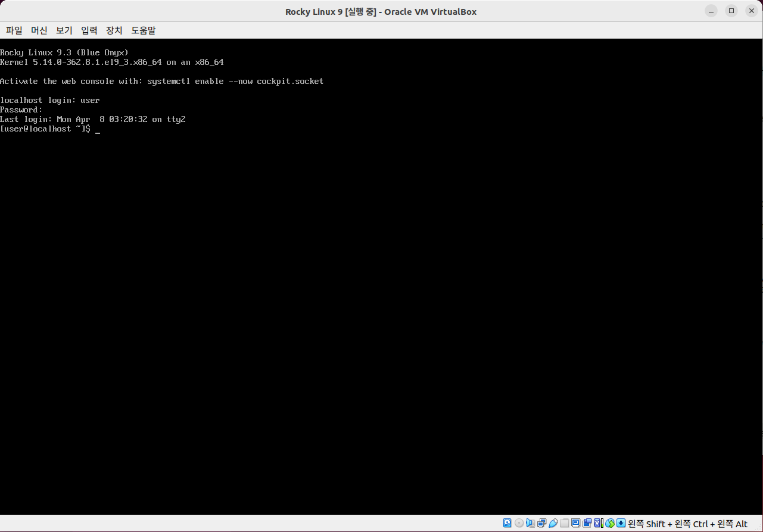
Task: Open the 장치 menu
Action: (114, 30)
